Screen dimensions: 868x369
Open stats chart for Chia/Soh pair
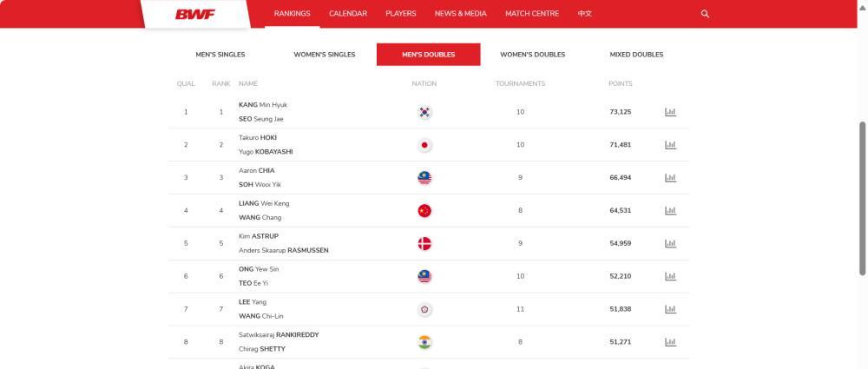coord(670,178)
